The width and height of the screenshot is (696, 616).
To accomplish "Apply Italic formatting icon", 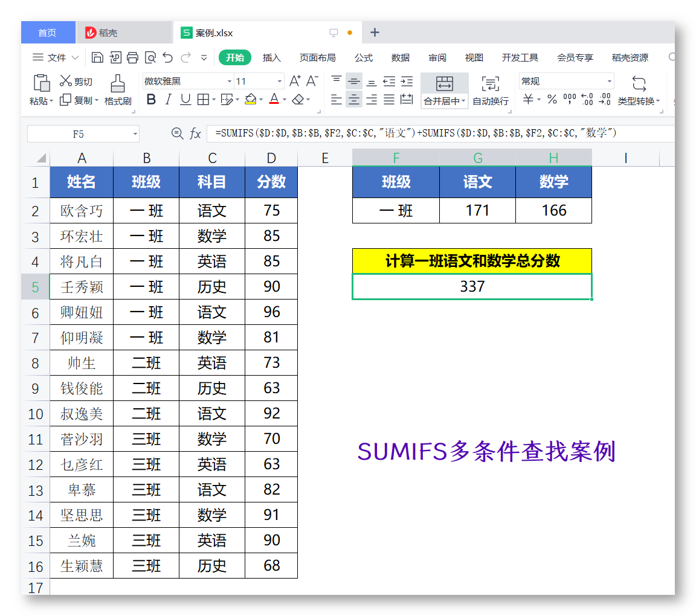I will tap(167, 100).
